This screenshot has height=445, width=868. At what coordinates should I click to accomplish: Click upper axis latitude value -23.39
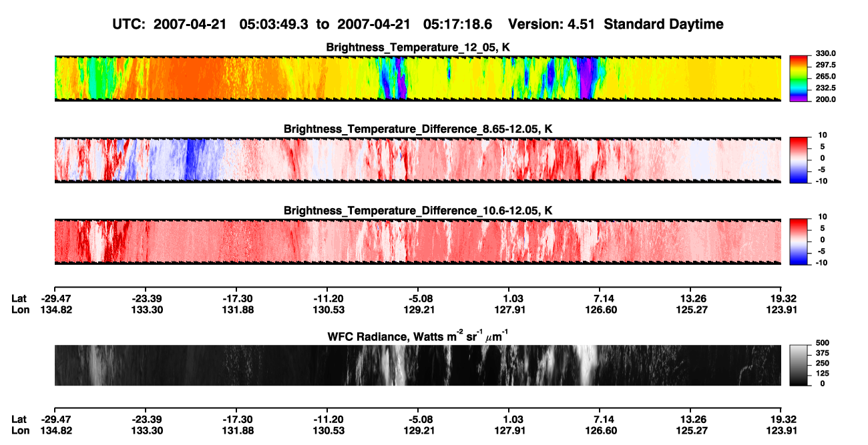[x=145, y=298]
